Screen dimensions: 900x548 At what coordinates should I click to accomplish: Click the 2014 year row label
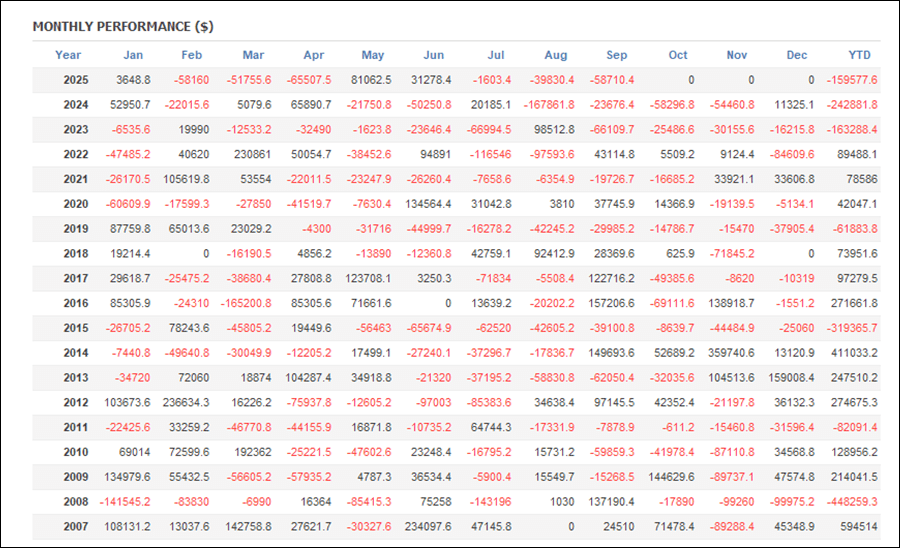(75, 353)
